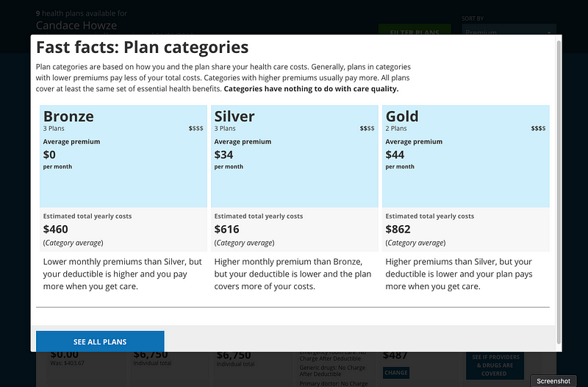Click the Screenshot label in the corner

pyautogui.click(x=553, y=380)
